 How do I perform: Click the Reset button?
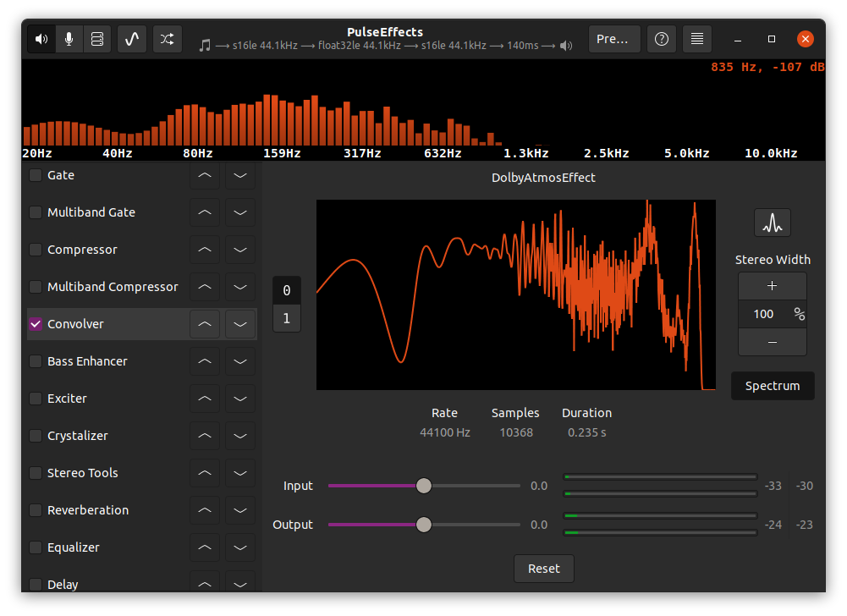click(543, 569)
